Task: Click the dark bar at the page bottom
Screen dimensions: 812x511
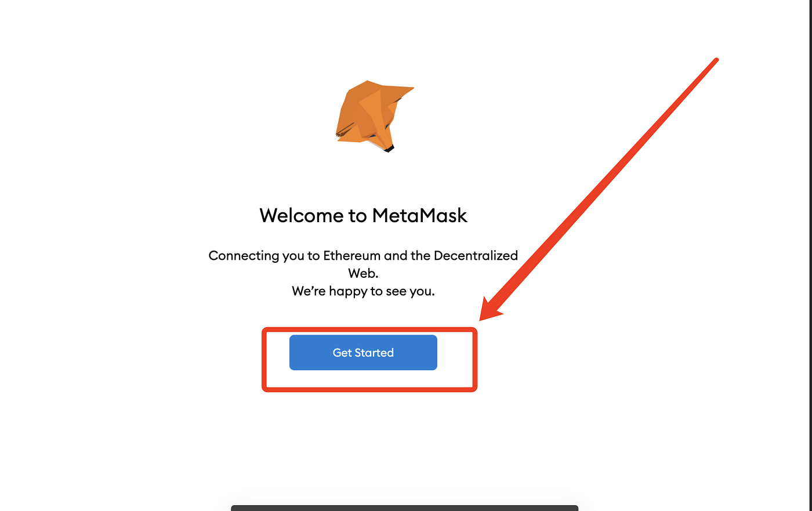Action: coord(405,508)
